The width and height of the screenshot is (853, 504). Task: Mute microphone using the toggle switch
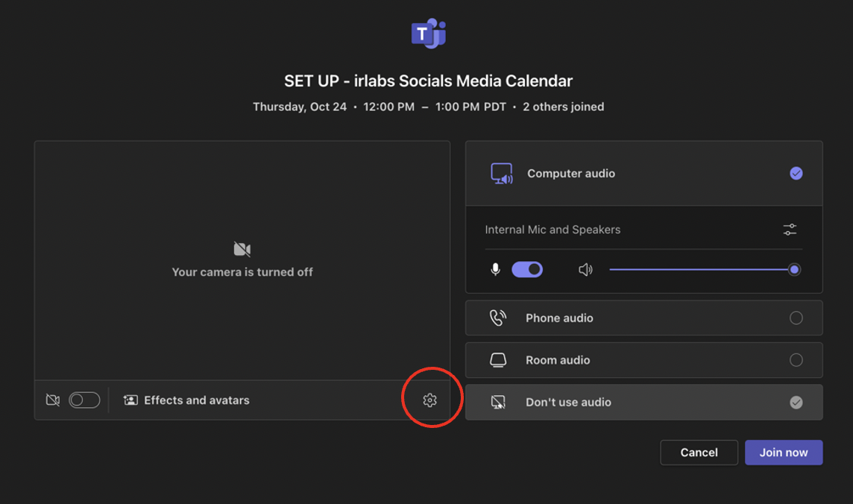tap(527, 270)
